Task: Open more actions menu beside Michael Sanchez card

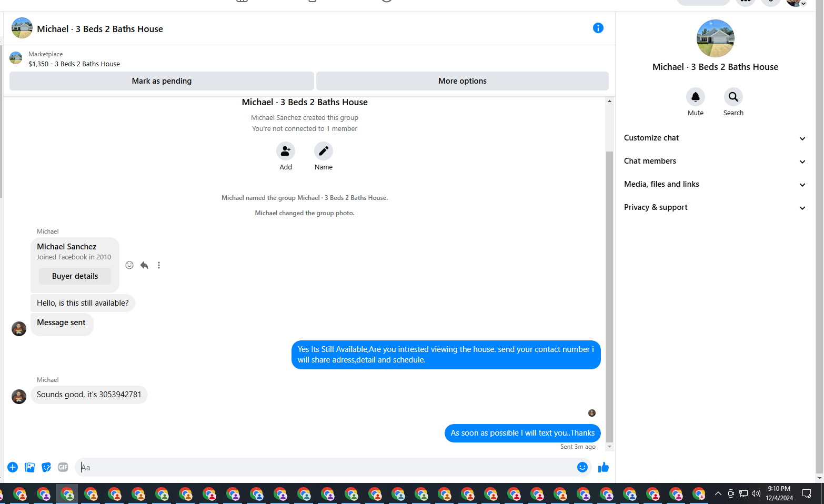Action: [x=159, y=265]
